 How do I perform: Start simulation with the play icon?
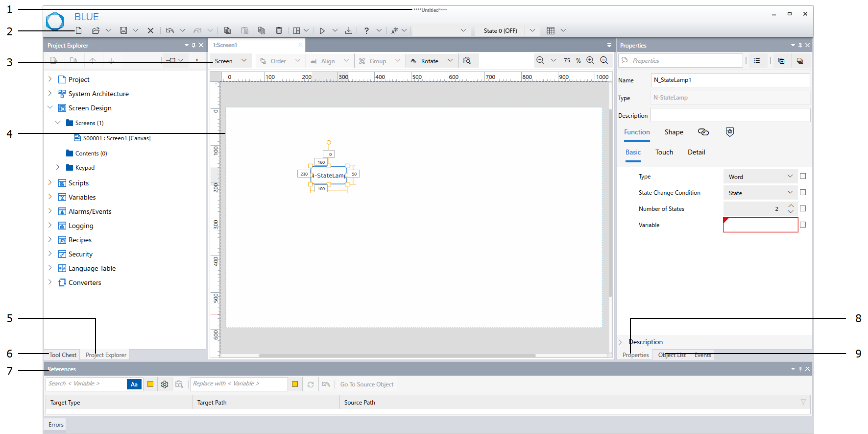[x=322, y=30]
